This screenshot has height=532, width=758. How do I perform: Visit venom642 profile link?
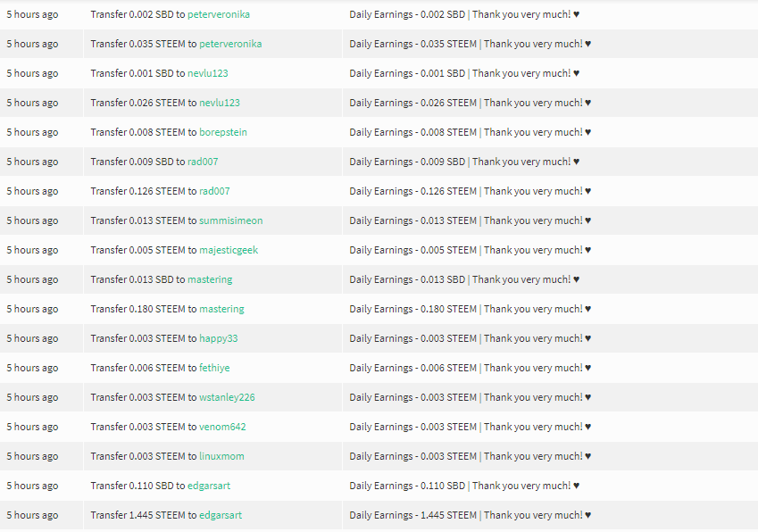pos(222,428)
